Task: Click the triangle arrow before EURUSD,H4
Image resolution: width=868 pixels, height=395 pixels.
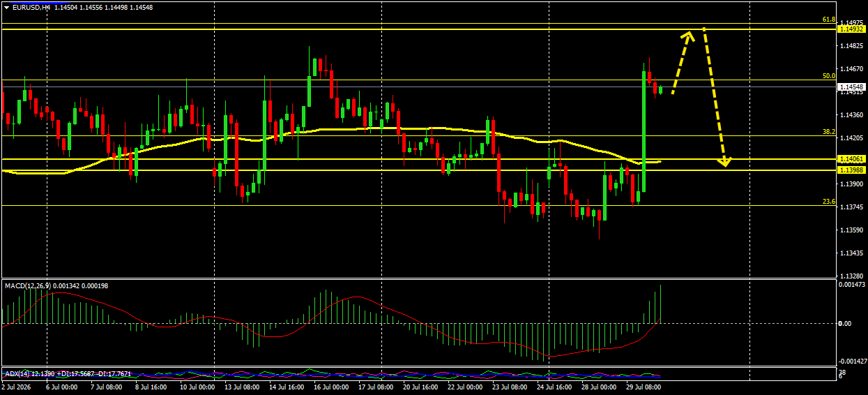Action: 6,7
